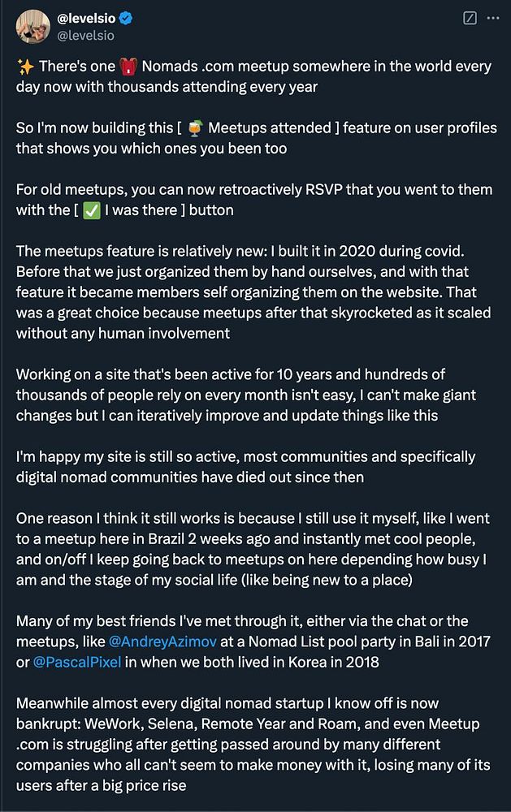This screenshot has height=812, width=511.
Task: Open the gray @levelsio handle link
Action: tap(85, 36)
